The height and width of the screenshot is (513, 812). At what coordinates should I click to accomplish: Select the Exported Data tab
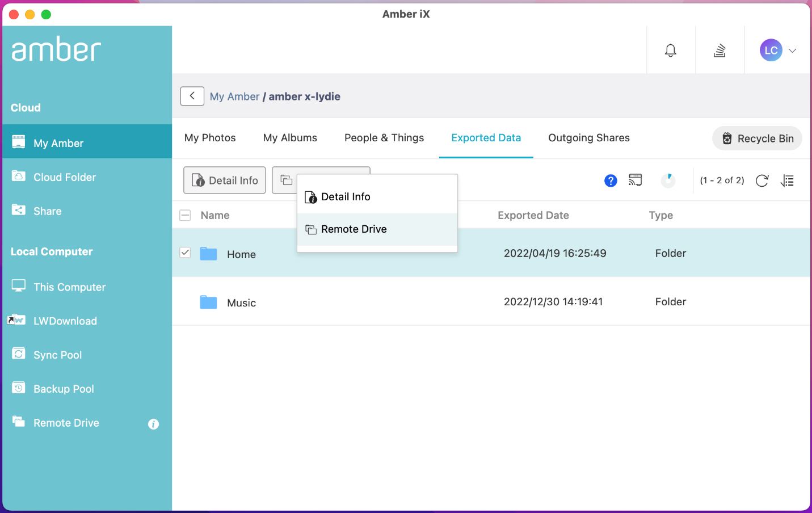486,138
